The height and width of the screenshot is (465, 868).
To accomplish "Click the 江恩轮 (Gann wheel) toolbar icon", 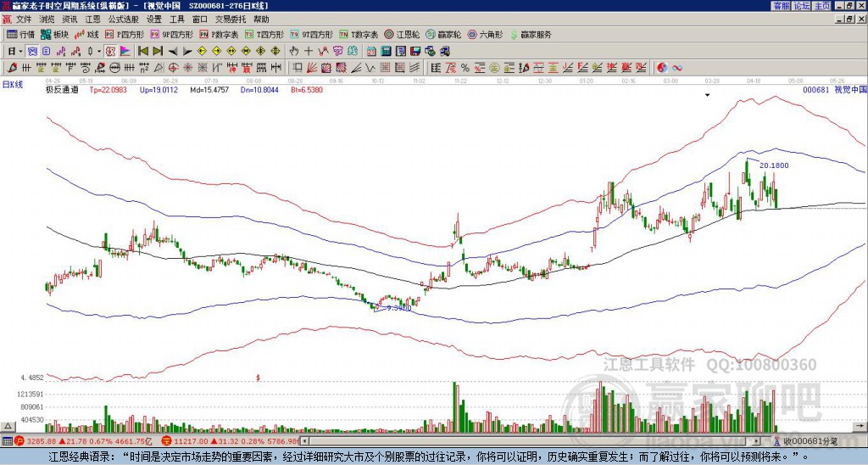I will (x=403, y=35).
